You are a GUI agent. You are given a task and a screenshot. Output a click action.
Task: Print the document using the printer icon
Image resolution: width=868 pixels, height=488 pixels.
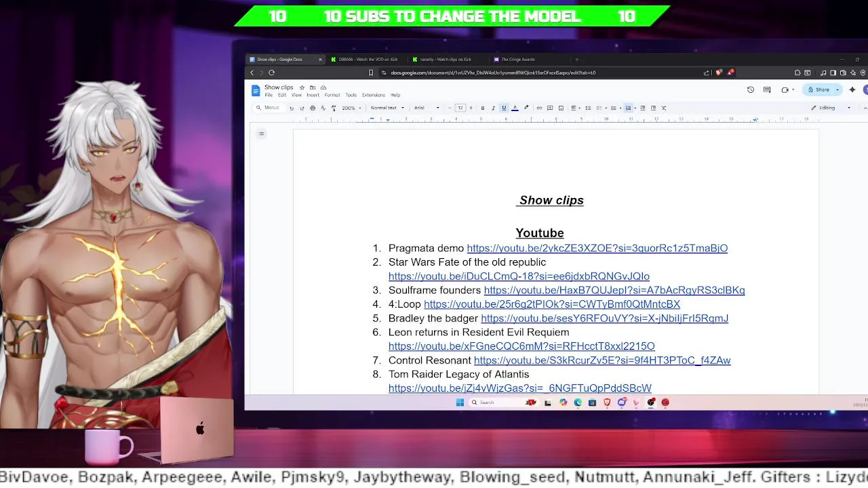pyautogui.click(x=313, y=108)
